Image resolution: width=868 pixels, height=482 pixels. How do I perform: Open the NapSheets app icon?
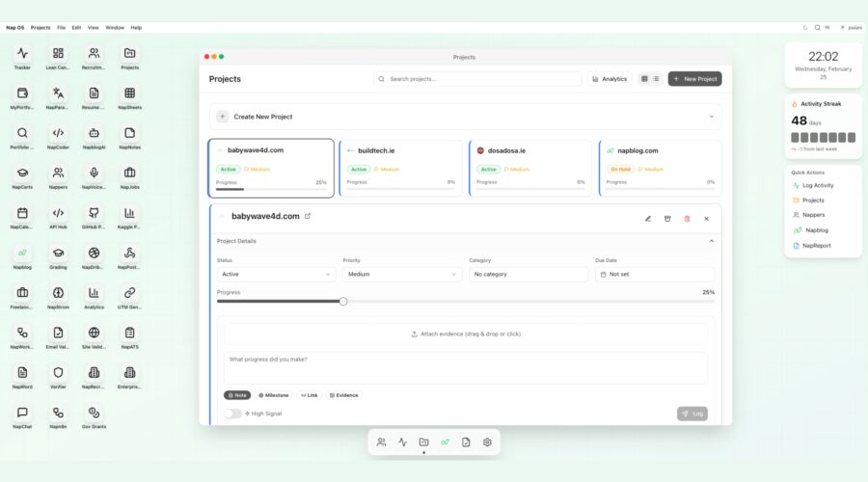point(129,93)
